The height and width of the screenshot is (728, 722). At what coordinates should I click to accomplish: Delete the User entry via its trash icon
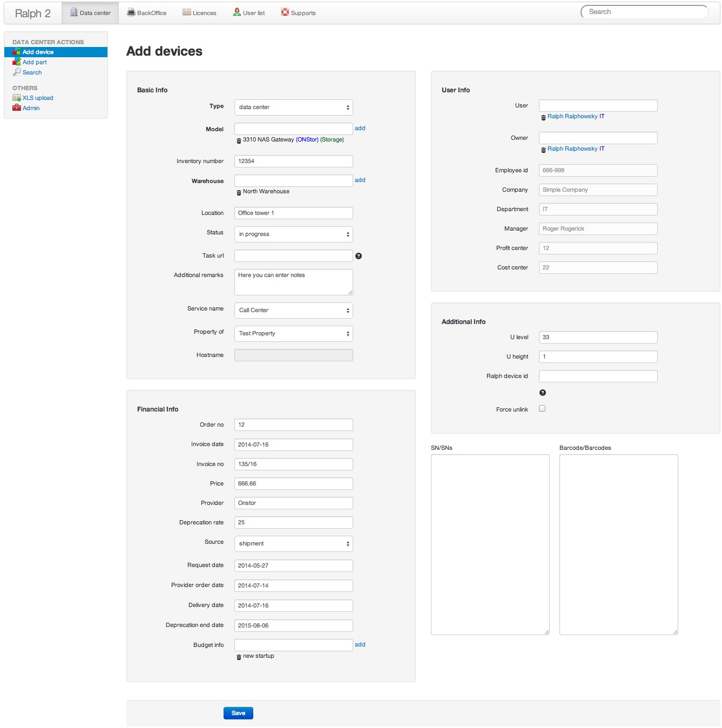pos(543,117)
